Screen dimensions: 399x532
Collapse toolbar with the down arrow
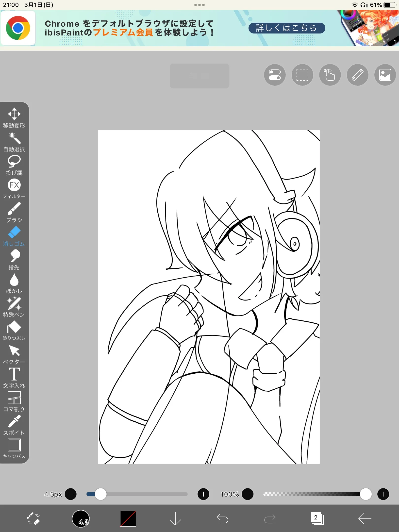click(x=175, y=519)
